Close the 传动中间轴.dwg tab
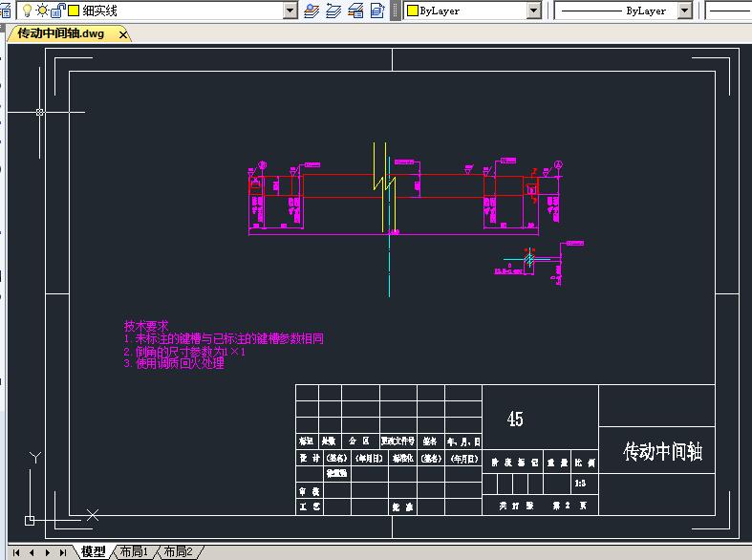This screenshot has height=560, width=752. point(123,34)
